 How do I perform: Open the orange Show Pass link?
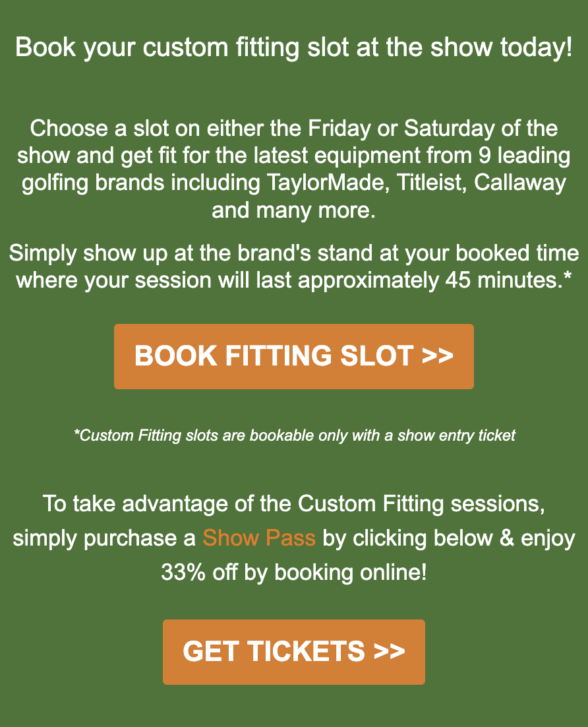coord(259,538)
